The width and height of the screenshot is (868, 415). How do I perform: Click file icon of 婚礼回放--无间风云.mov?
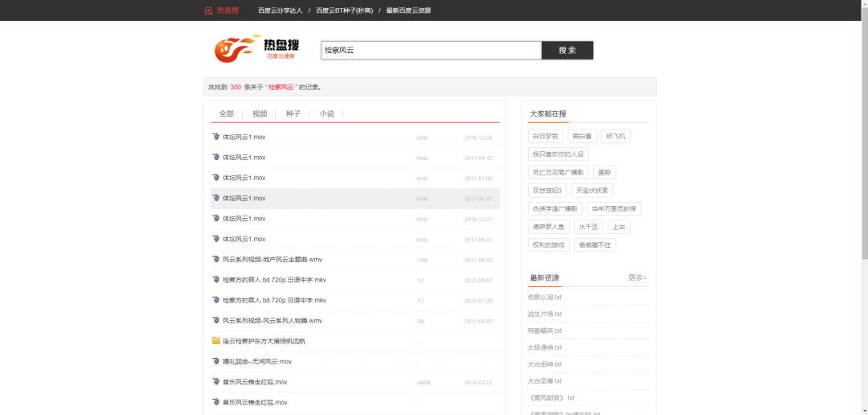(x=216, y=361)
